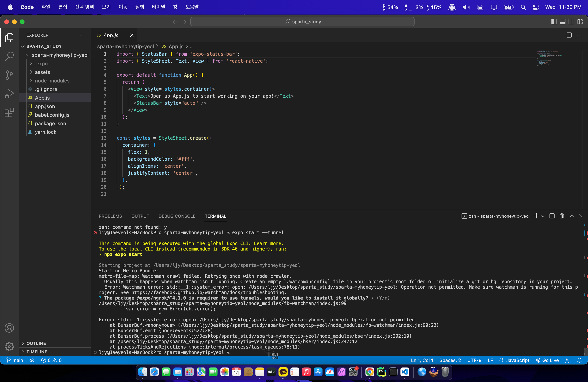Select the Terminal panel tab
588x382 pixels.
click(215, 216)
